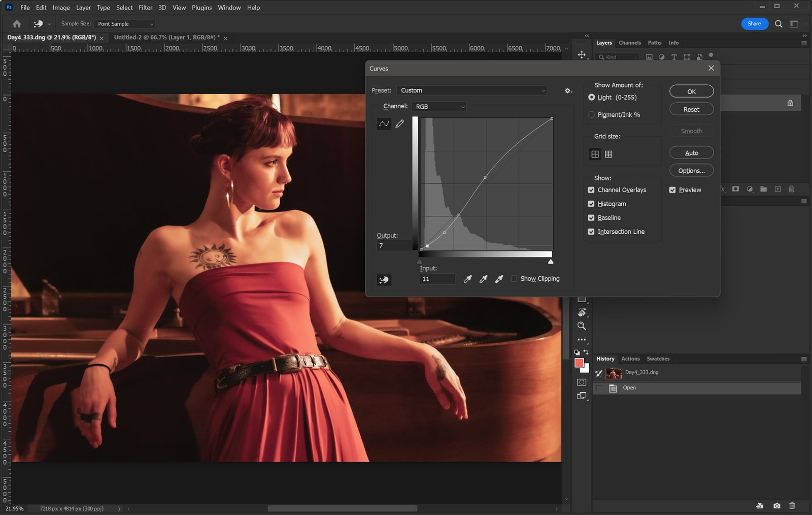Select the black point eyedropper in Curves
This screenshot has height=515, width=812.
(468, 279)
